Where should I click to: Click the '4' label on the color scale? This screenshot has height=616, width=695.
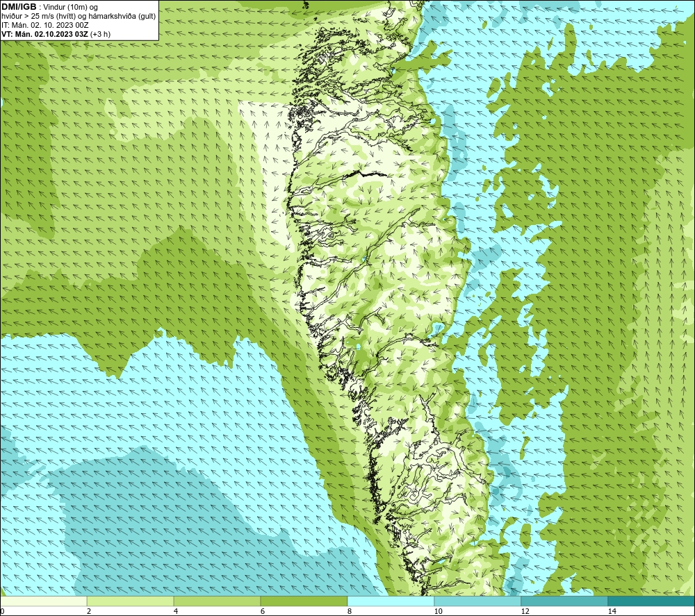(x=176, y=611)
